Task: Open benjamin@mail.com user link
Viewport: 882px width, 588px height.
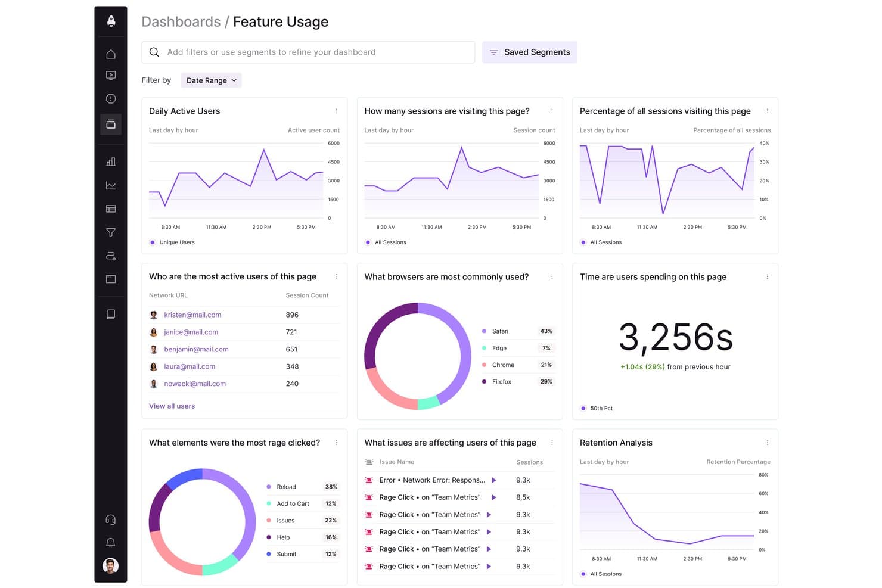Action: (x=196, y=350)
